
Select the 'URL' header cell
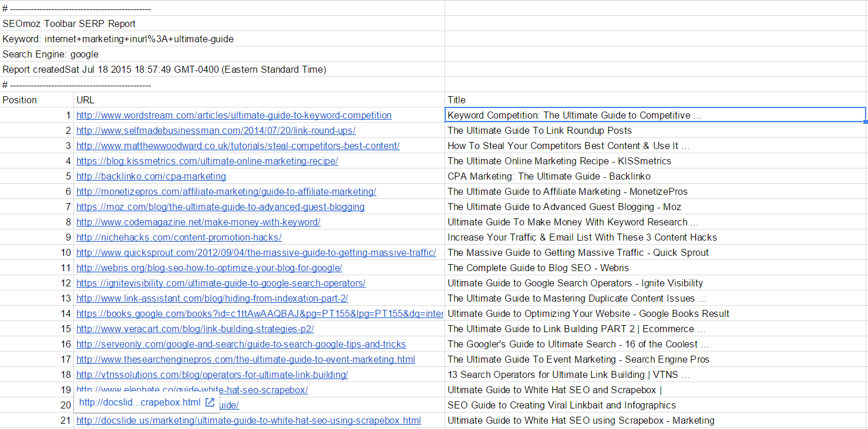259,100
